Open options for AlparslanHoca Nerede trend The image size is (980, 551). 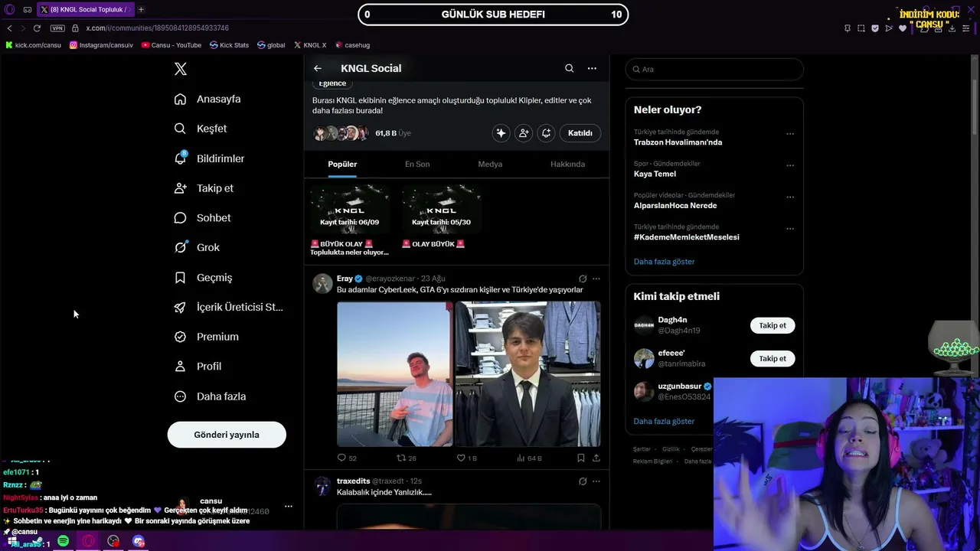(790, 197)
